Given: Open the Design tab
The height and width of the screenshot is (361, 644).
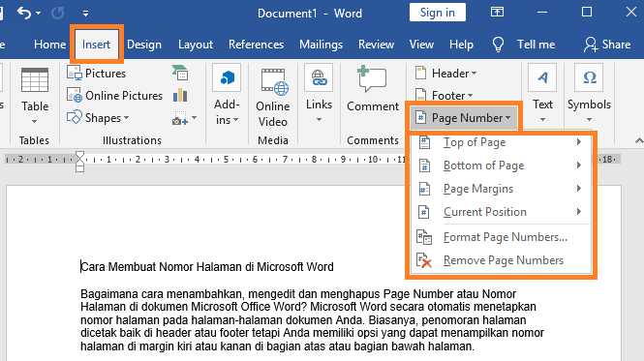Looking at the screenshot, I should [x=144, y=45].
